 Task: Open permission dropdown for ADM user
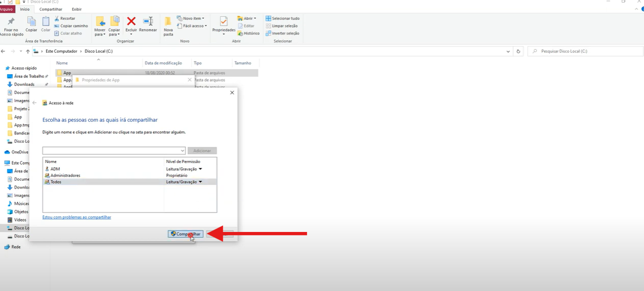200,169
